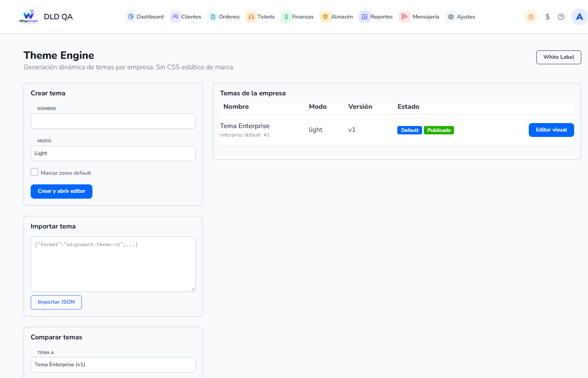
Task: Select the Tema Enterprise row name
Action: 245,126
